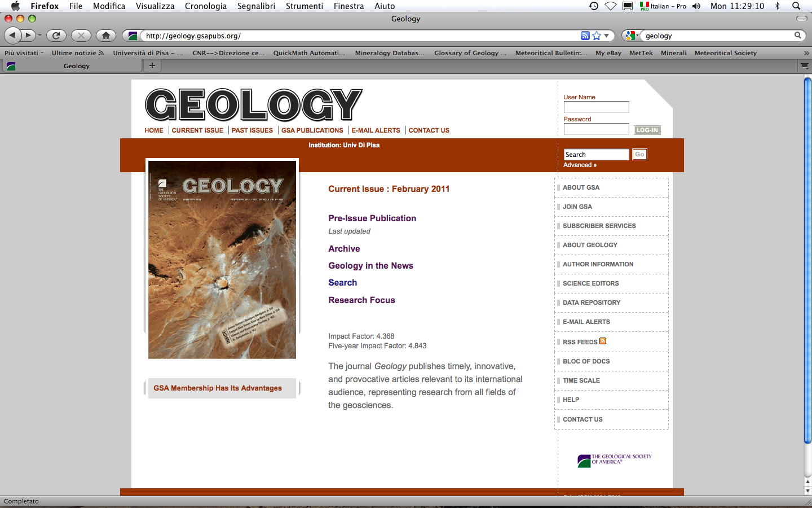812x508 pixels.
Task: Click the browser Reload button
Action: tap(56, 36)
